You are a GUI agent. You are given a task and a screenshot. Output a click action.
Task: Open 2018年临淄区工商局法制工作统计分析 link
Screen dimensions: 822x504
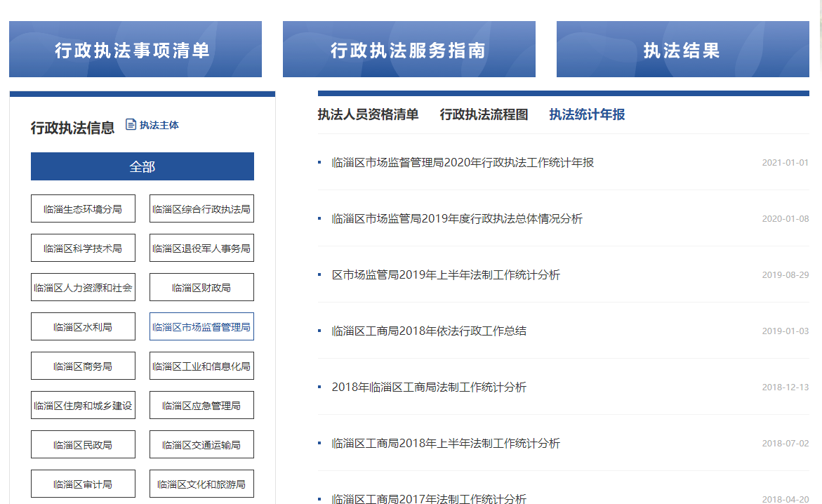click(x=429, y=387)
